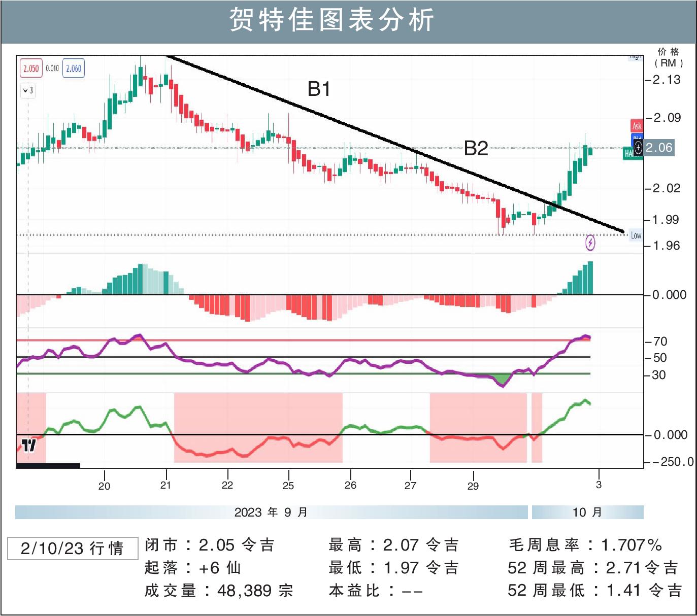Select the 闭市：2.05 令吉 closing price text
Screen dimensions: 697x616
[210, 545]
